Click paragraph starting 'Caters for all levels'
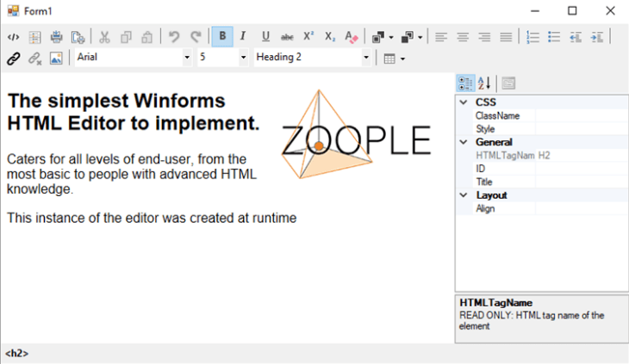 tap(132, 174)
